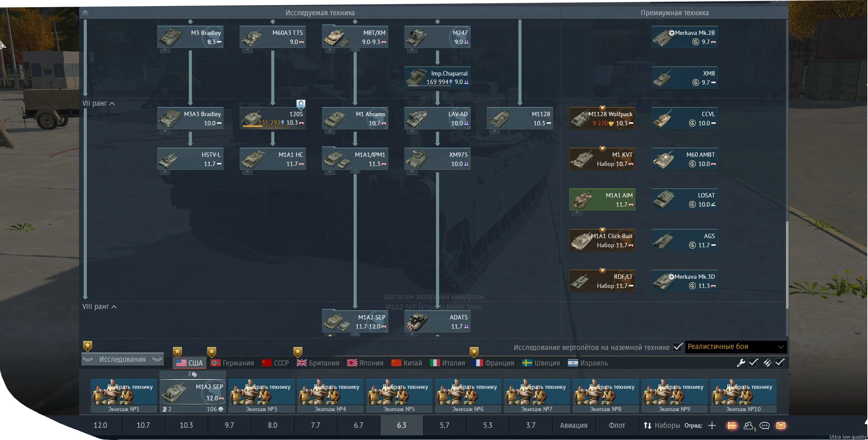Open the mail envelope icon
Image resolution: width=868 pixels, height=440 pixels.
[x=781, y=425]
